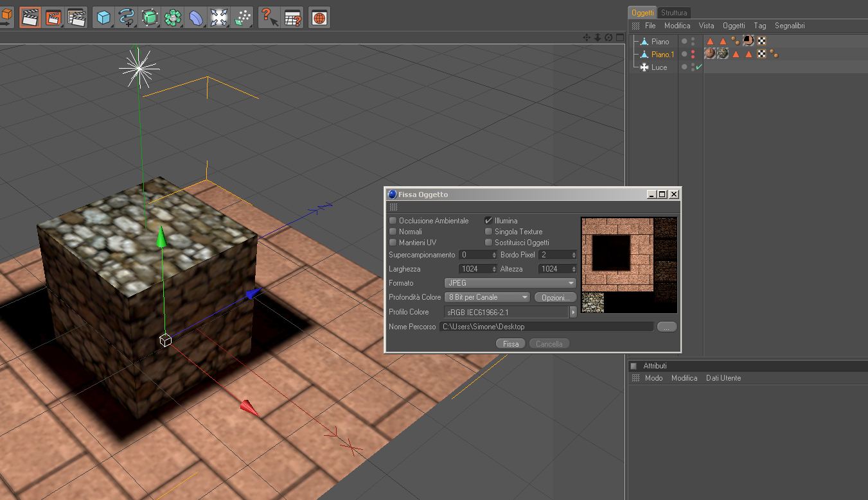Click the Nome Percorso path field

[x=547, y=327]
